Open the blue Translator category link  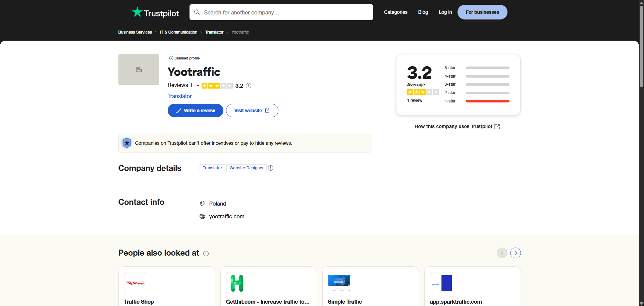[x=179, y=96]
